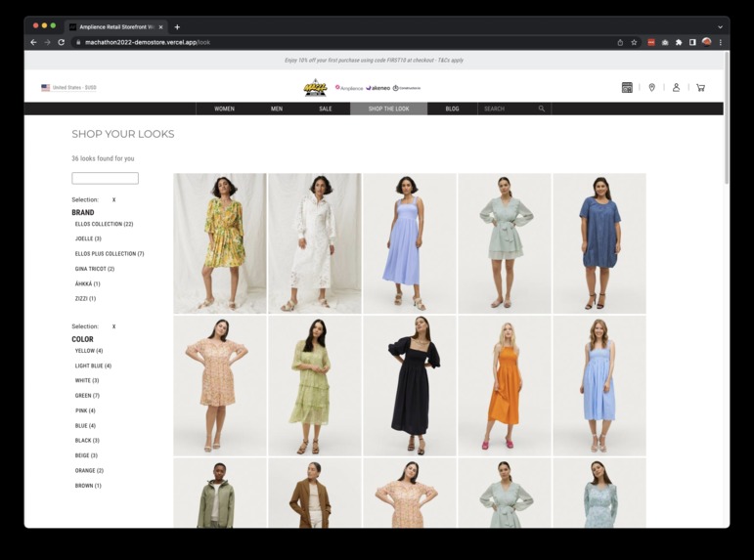This screenshot has width=754, height=560.
Task: Open the green hooded jacket look
Action: click(x=220, y=494)
